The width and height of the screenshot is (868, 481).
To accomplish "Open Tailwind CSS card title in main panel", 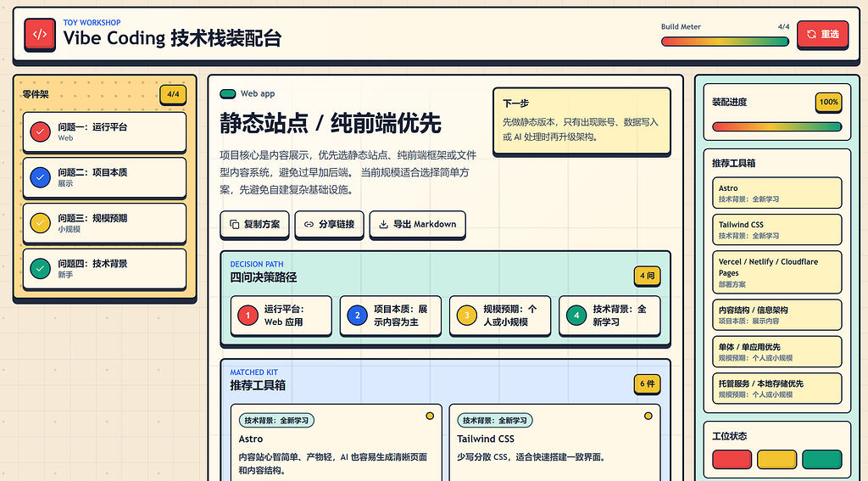I will coord(486,439).
